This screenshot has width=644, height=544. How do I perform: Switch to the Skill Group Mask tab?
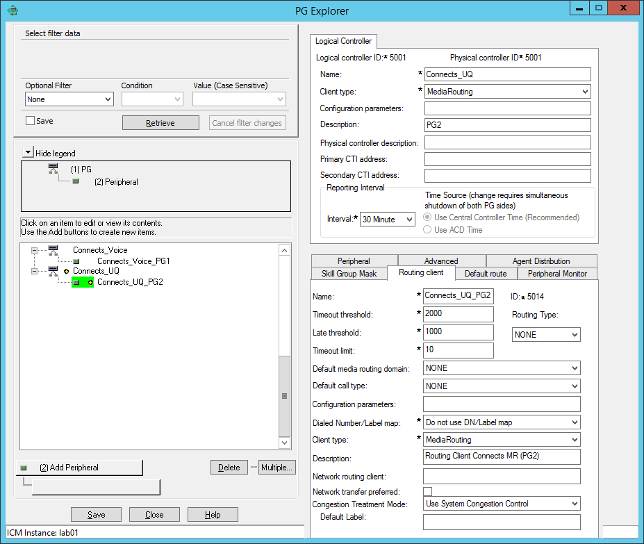tap(349, 273)
